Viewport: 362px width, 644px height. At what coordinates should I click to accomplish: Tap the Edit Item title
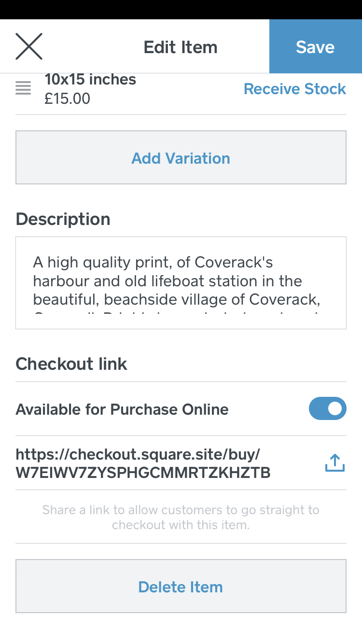click(181, 47)
